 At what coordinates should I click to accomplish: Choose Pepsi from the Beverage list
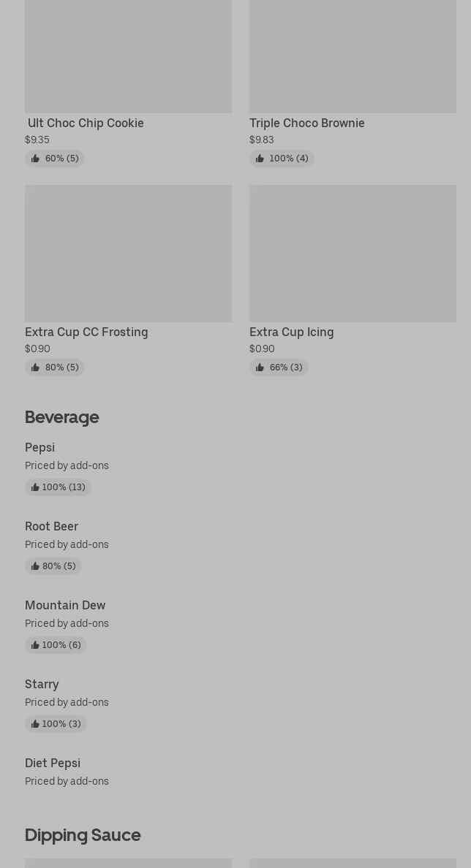click(x=39, y=447)
